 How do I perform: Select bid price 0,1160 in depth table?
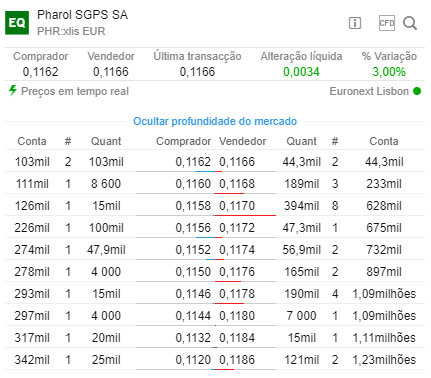[193, 184]
